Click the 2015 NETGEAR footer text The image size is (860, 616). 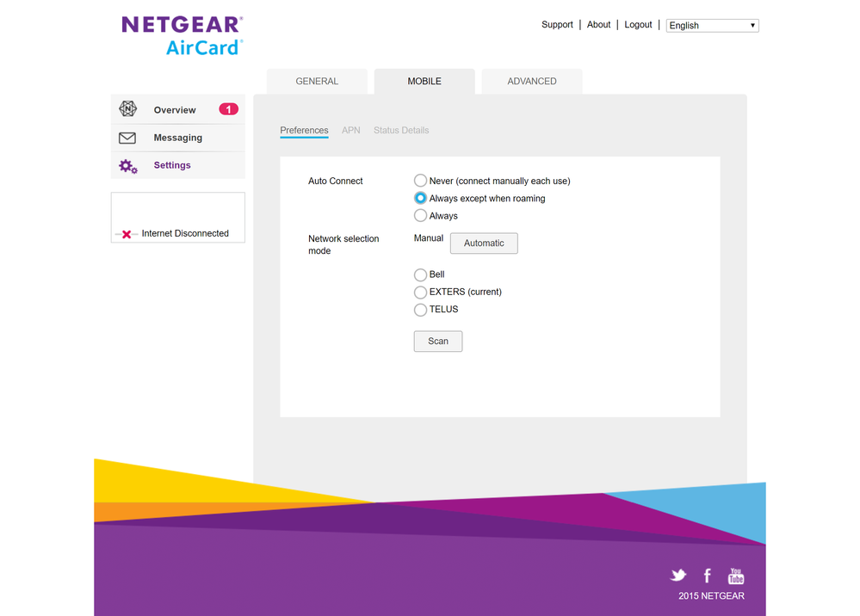pos(711,595)
